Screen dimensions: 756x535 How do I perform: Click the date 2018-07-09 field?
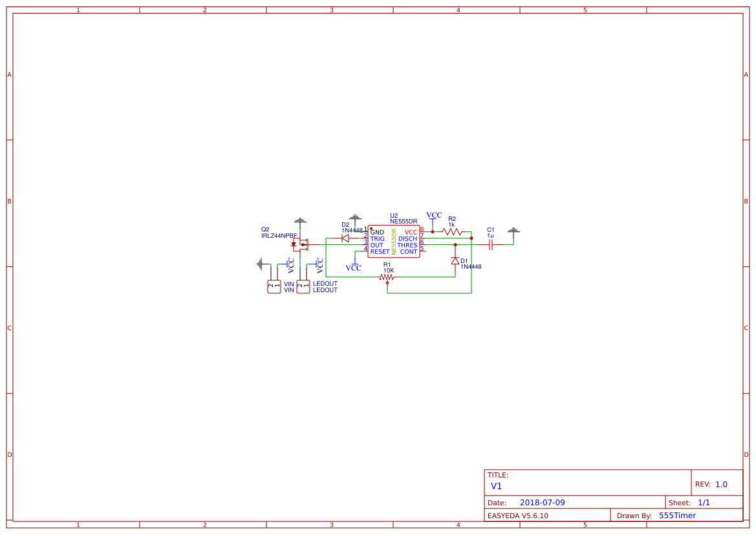click(542, 502)
